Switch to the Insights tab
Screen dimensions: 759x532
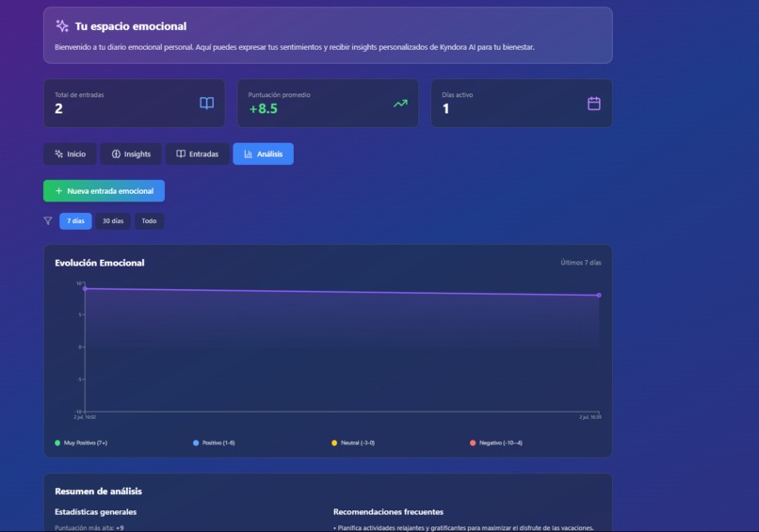pyautogui.click(x=131, y=153)
